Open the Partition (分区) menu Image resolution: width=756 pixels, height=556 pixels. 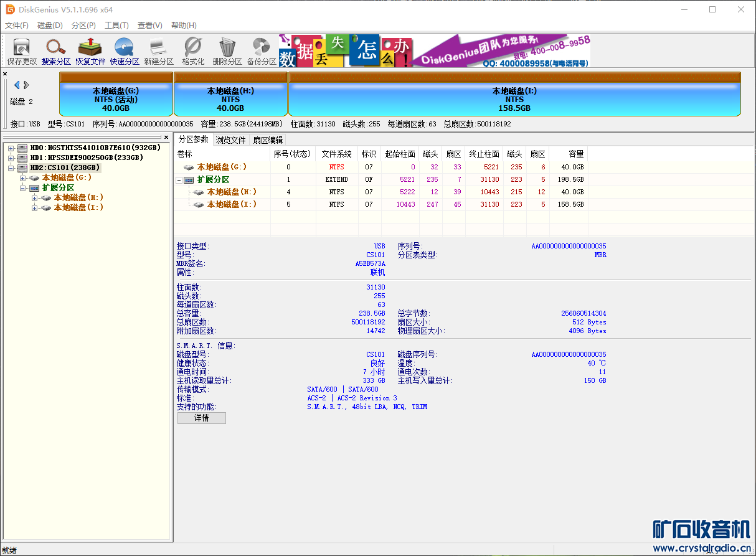click(83, 26)
